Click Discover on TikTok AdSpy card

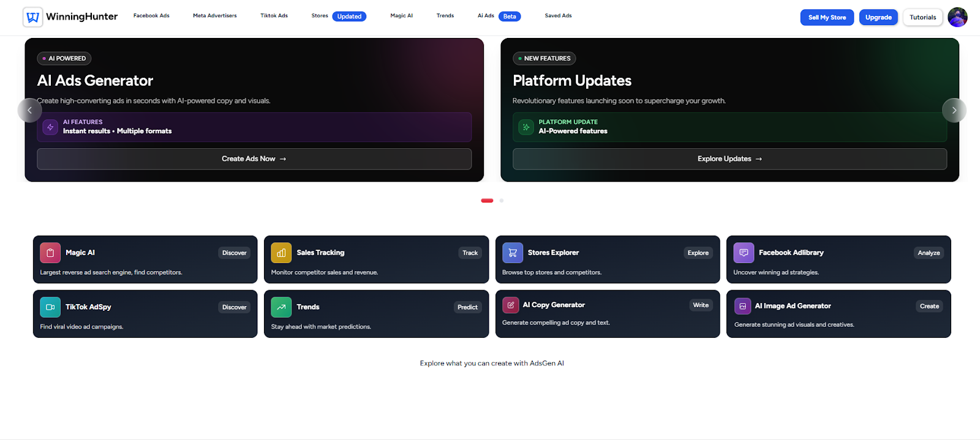pyautogui.click(x=235, y=307)
